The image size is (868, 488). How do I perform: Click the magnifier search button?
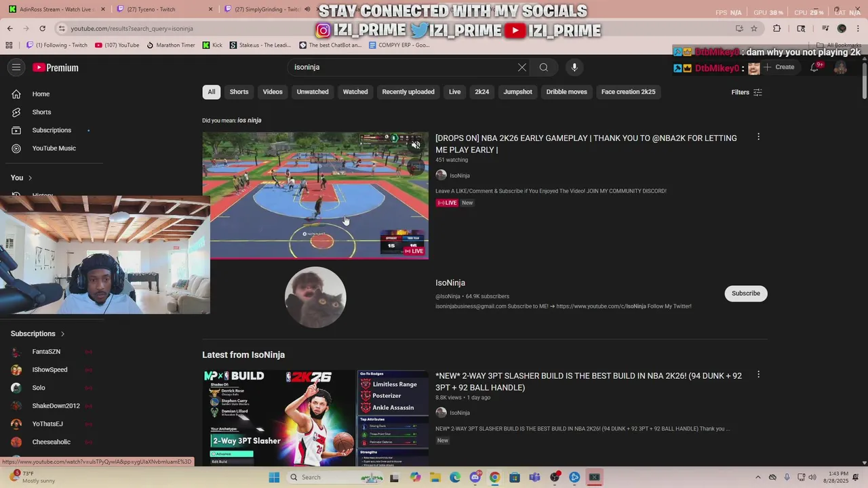pos(544,67)
